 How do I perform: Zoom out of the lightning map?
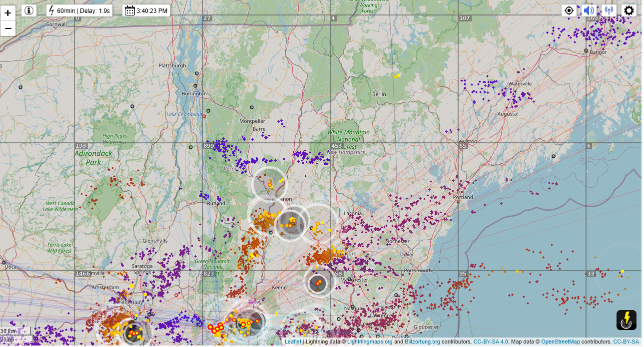(x=8, y=29)
